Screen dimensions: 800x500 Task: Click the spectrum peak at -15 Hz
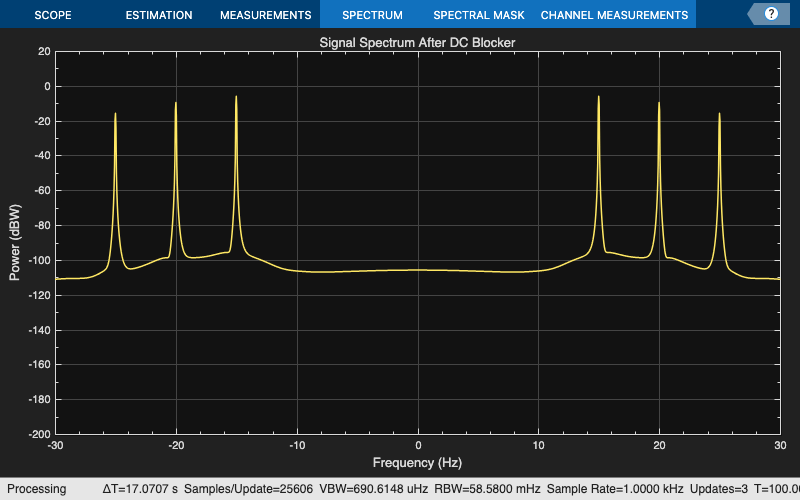tap(236, 97)
